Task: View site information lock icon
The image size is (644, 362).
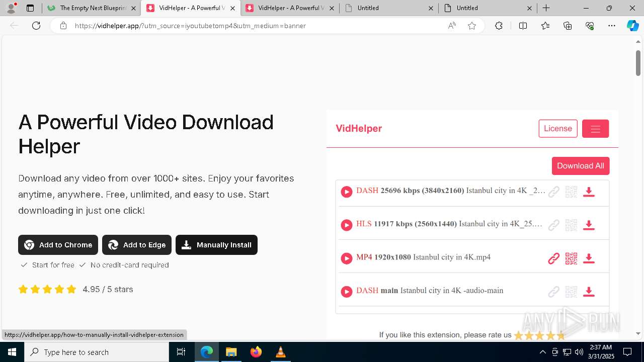Action: (x=63, y=26)
